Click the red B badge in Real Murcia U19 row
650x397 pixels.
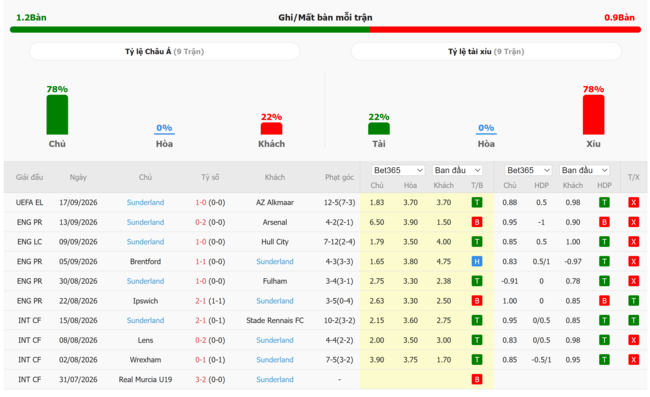click(x=477, y=380)
